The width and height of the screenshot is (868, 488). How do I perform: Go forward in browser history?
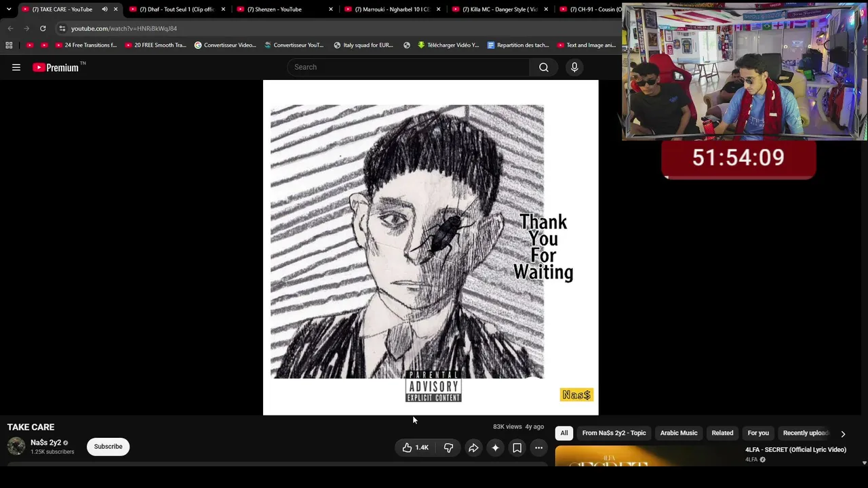pos(26,28)
